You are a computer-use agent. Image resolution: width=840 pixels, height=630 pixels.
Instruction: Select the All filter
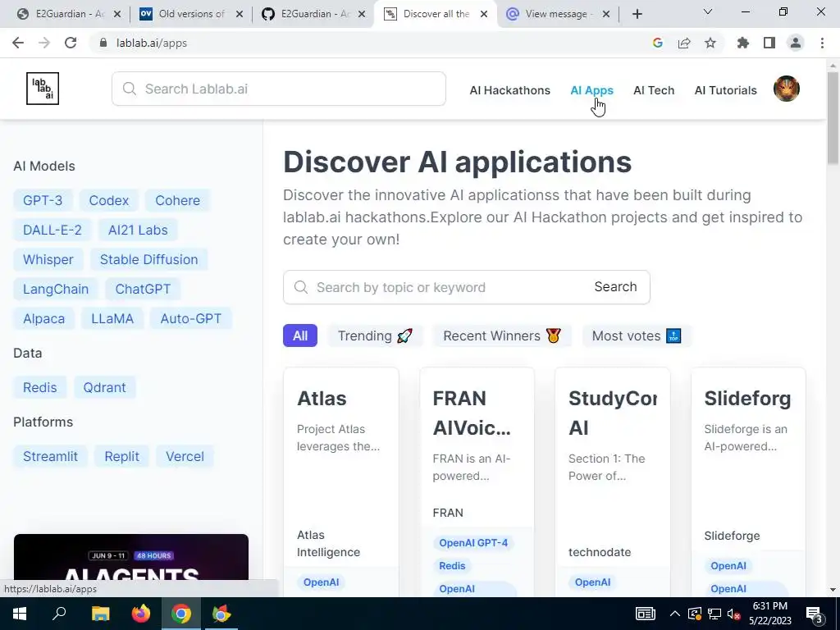(300, 336)
